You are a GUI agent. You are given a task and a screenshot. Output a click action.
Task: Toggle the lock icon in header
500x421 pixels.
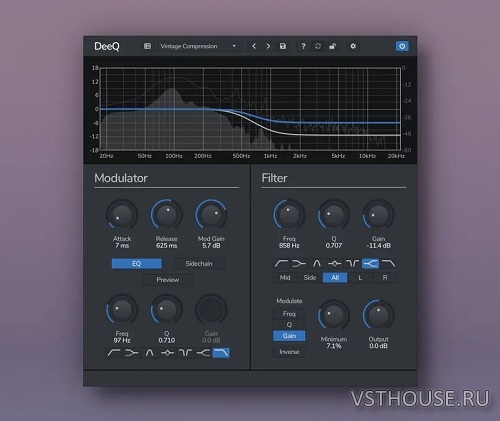pos(332,46)
